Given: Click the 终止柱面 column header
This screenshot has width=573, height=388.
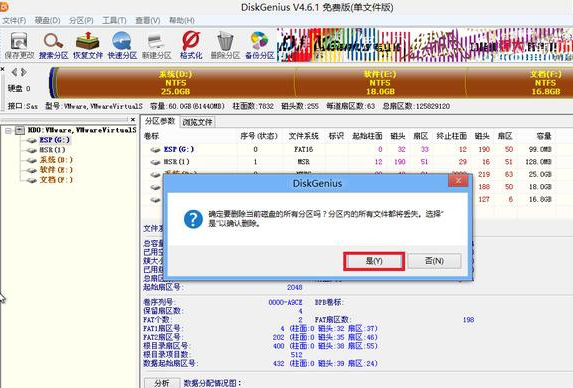Looking at the screenshot, I should click(452, 136).
